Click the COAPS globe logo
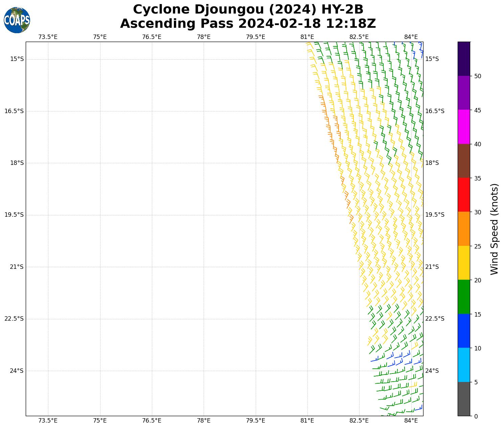 click(x=17, y=20)
